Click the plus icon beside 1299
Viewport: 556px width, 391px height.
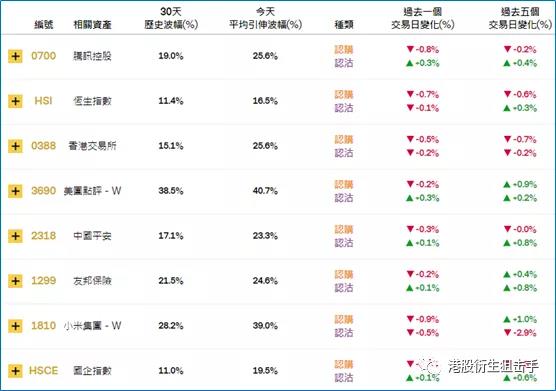tap(15, 281)
